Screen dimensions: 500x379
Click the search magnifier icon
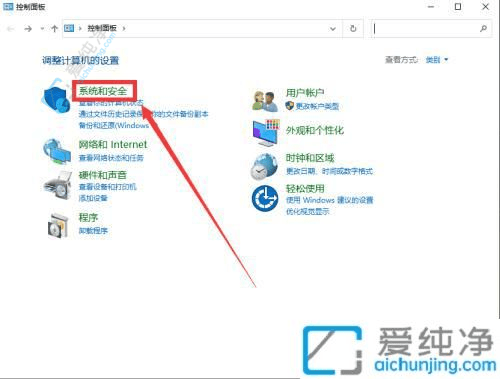point(483,29)
